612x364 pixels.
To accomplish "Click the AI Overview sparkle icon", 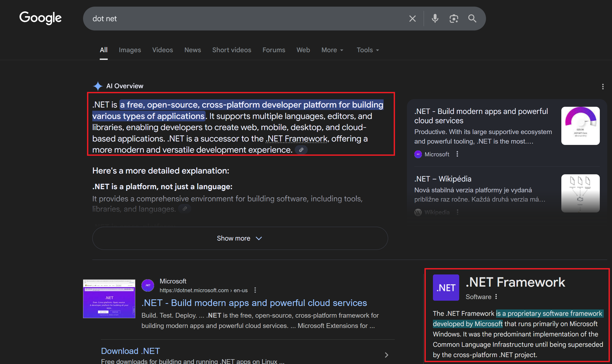I will (x=98, y=86).
